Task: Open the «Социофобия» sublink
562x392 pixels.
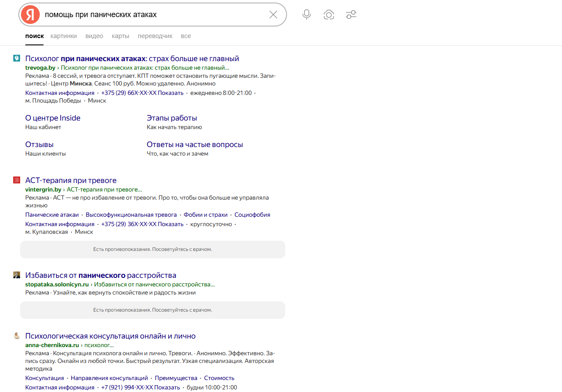Action: (x=252, y=215)
